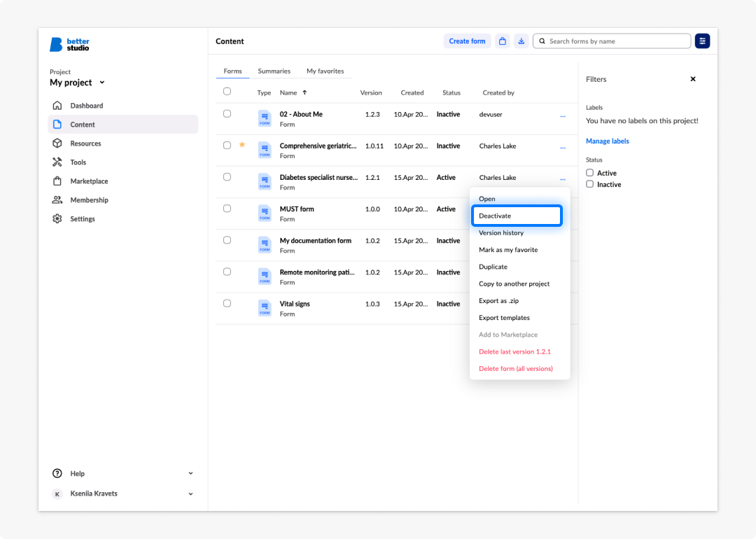Image resolution: width=756 pixels, height=539 pixels.
Task: Open the Manage labels link
Action: [x=608, y=141]
